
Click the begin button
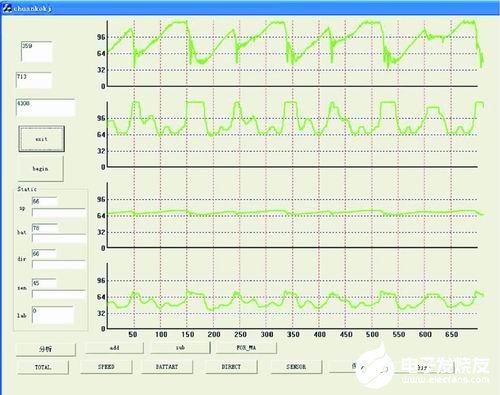click(x=40, y=169)
